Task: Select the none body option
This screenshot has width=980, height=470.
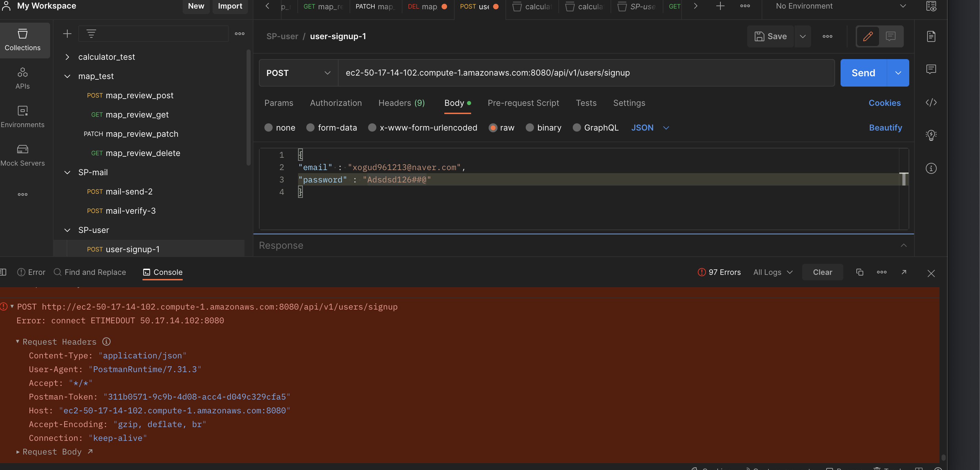Action: 269,128
